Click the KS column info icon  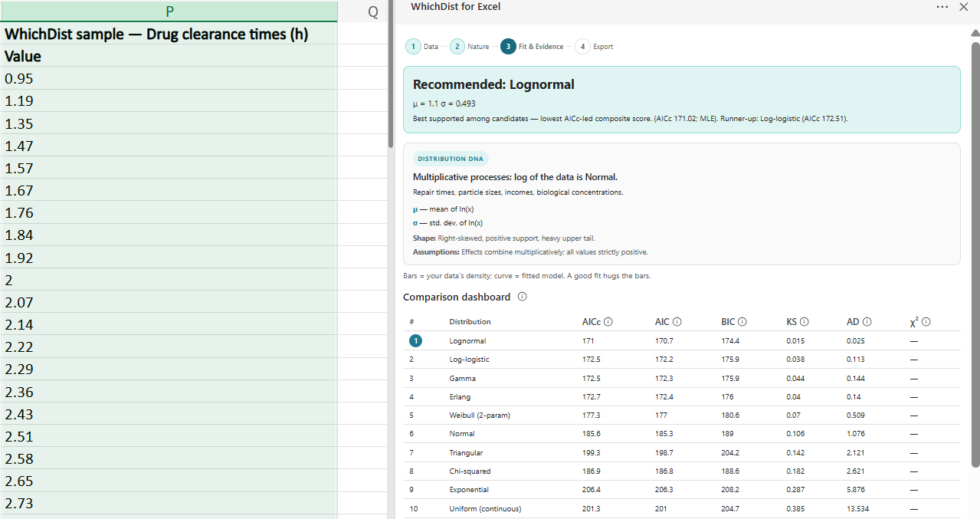coord(805,322)
